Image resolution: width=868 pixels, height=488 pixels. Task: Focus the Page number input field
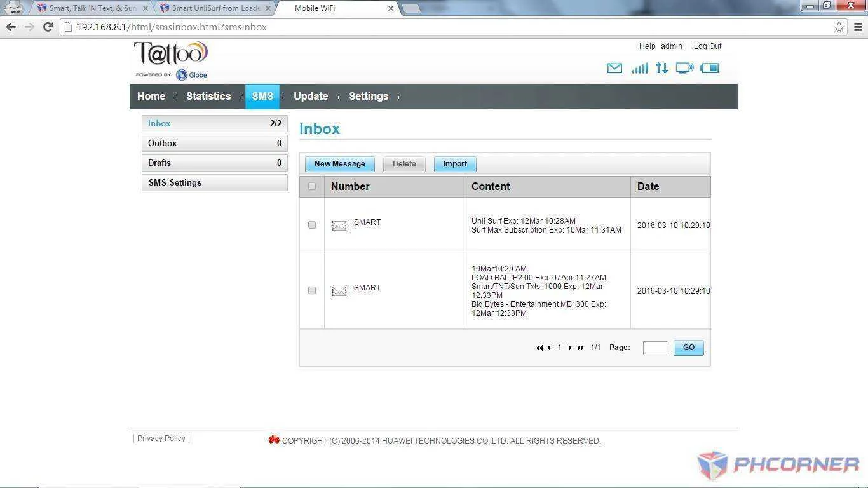tap(654, 348)
